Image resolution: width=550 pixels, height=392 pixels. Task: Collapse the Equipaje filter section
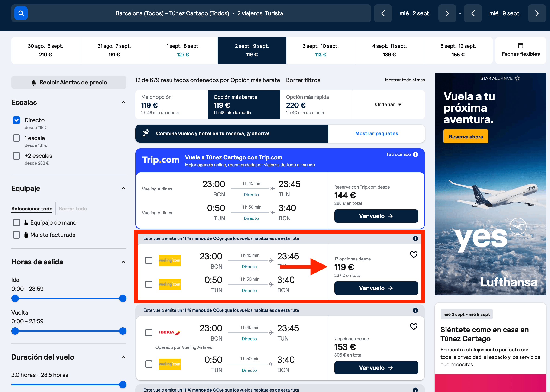click(x=123, y=188)
